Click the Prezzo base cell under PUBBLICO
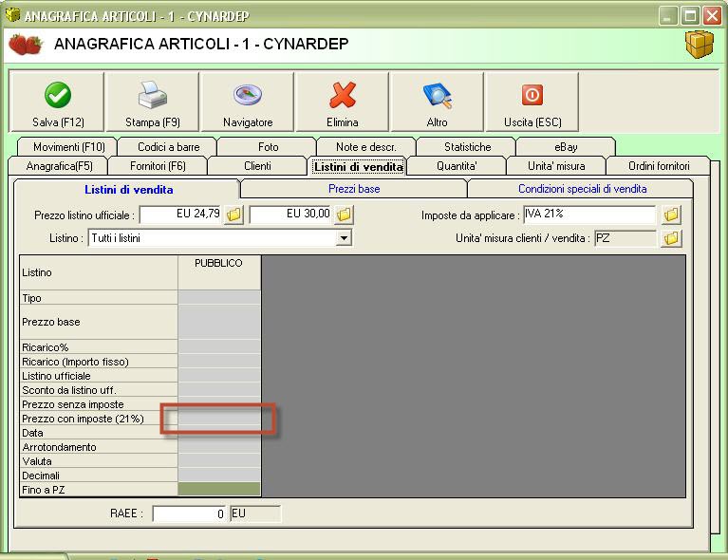Image resolution: width=728 pixels, height=560 pixels. 218,322
